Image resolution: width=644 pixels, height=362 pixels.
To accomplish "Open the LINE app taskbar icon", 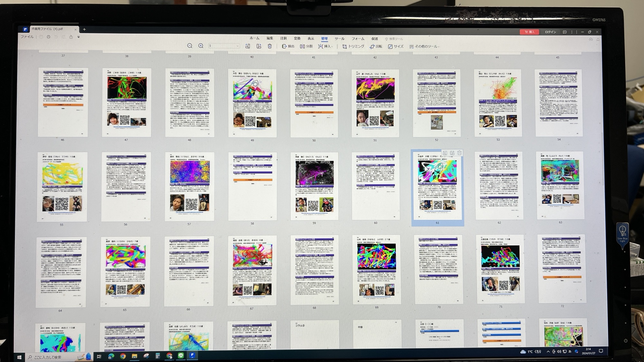I will pyautogui.click(x=181, y=356).
